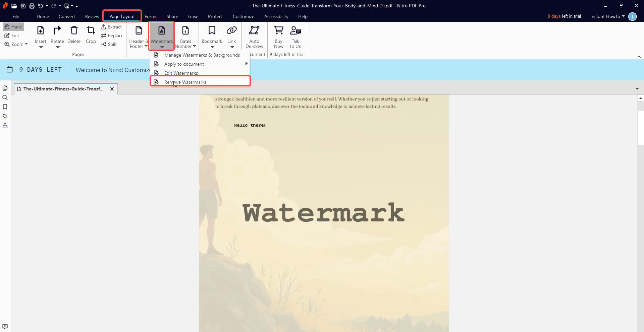
Task: Open the Protect ribbon tab
Action: (x=215, y=16)
